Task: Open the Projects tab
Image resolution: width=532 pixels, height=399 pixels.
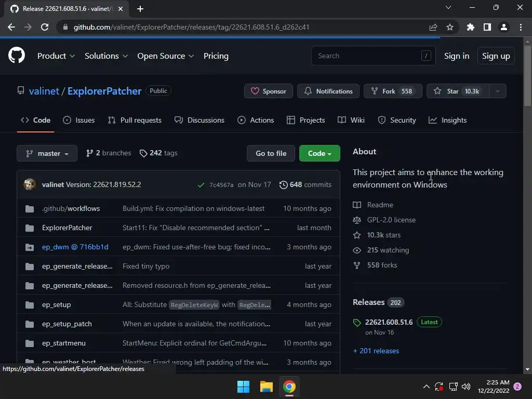Action: click(x=305, y=120)
